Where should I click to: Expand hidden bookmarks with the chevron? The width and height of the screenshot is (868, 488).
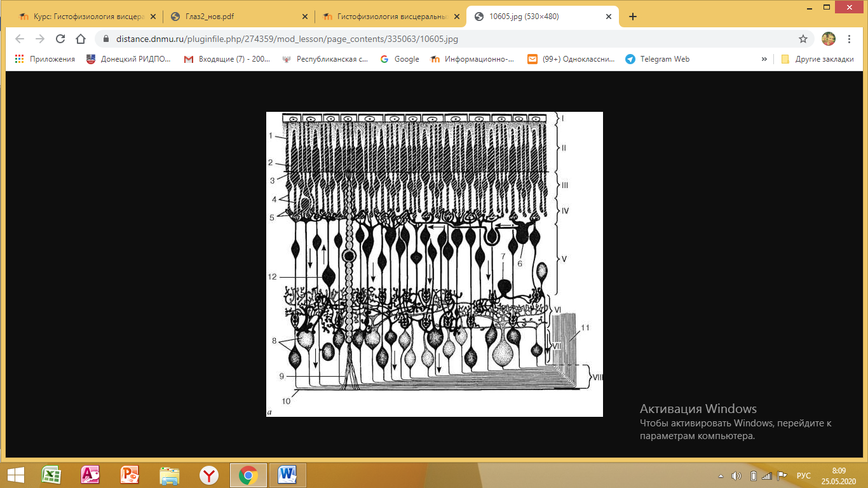point(764,59)
